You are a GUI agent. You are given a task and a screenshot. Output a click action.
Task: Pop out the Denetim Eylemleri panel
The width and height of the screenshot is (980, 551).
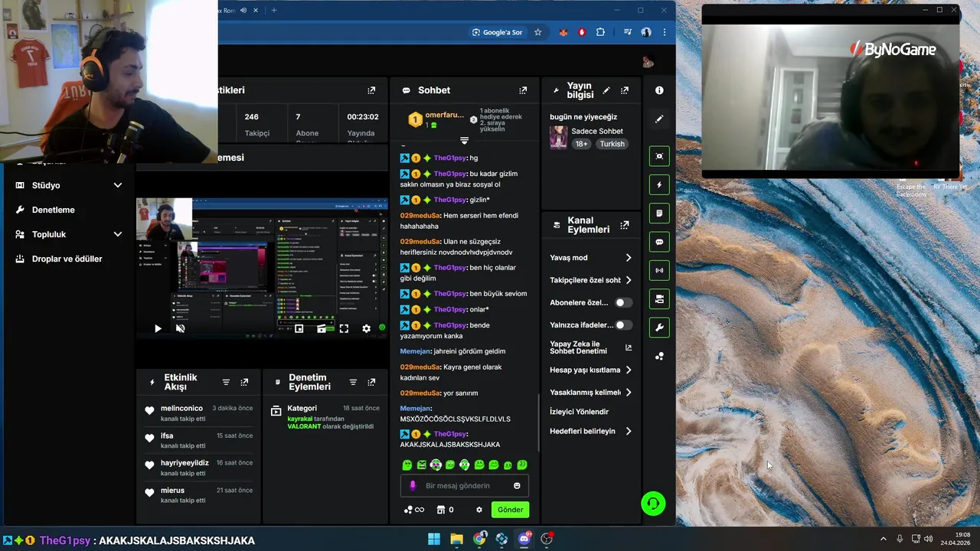pyautogui.click(x=371, y=382)
